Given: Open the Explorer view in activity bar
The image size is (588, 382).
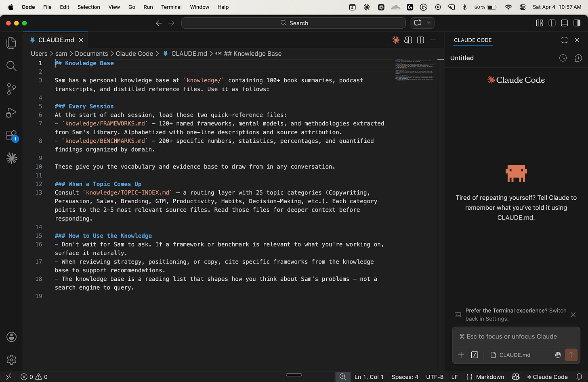Looking at the screenshot, I should tap(11, 43).
